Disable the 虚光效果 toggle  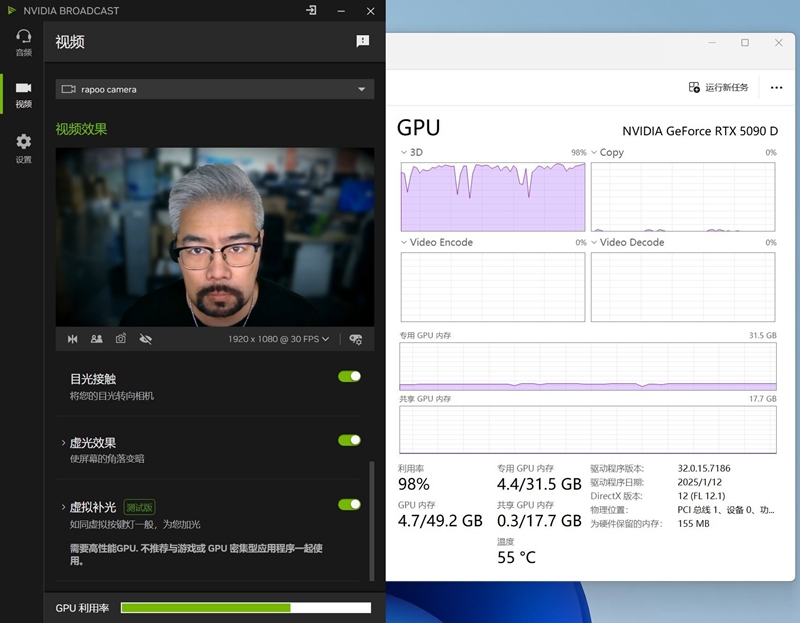point(349,440)
